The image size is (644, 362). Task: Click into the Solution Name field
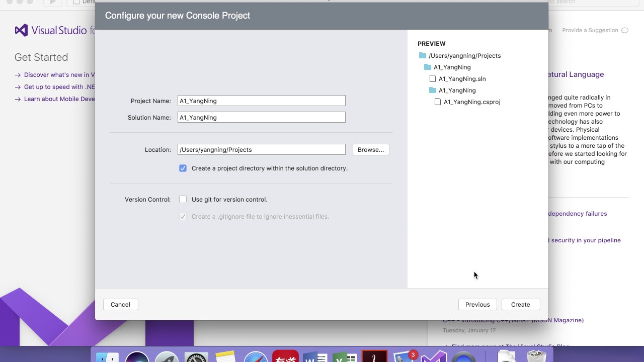pyautogui.click(x=262, y=117)
